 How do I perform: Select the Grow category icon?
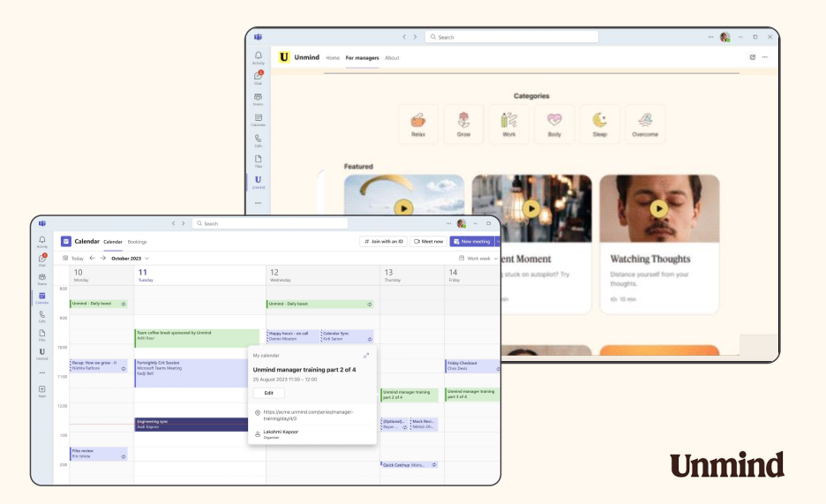[x=463, y=124]
